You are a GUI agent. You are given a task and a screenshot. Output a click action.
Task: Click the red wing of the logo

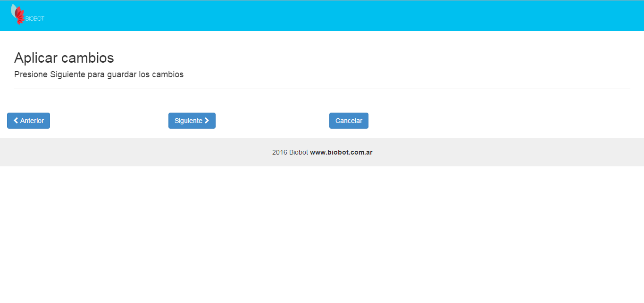(x=19, y=16)
